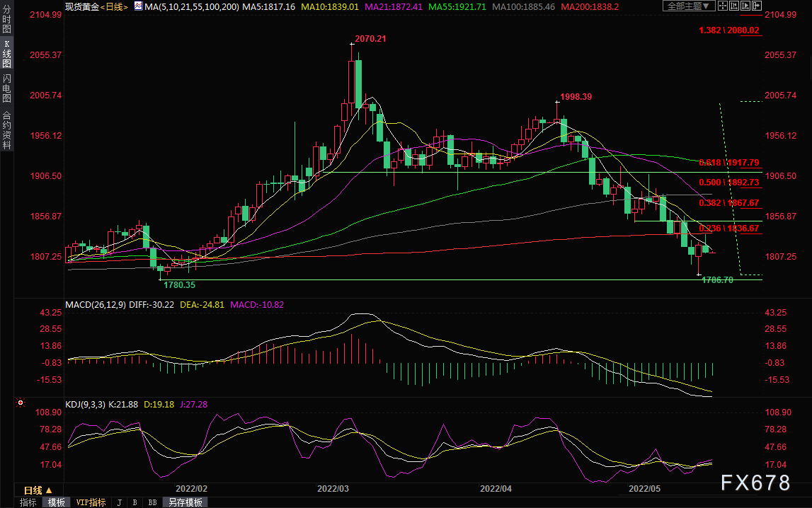812x508 pixels.
Task: Expand the 日线 period selector
Action: pos(38,490)
